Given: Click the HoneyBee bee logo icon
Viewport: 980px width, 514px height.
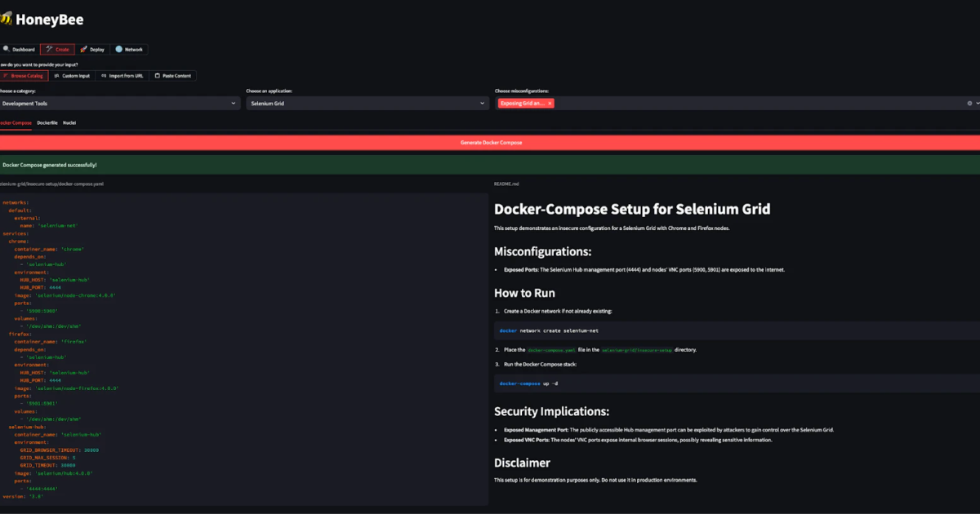Looking at the screenshot, I should pyautogui.click(x=6, y=20).
